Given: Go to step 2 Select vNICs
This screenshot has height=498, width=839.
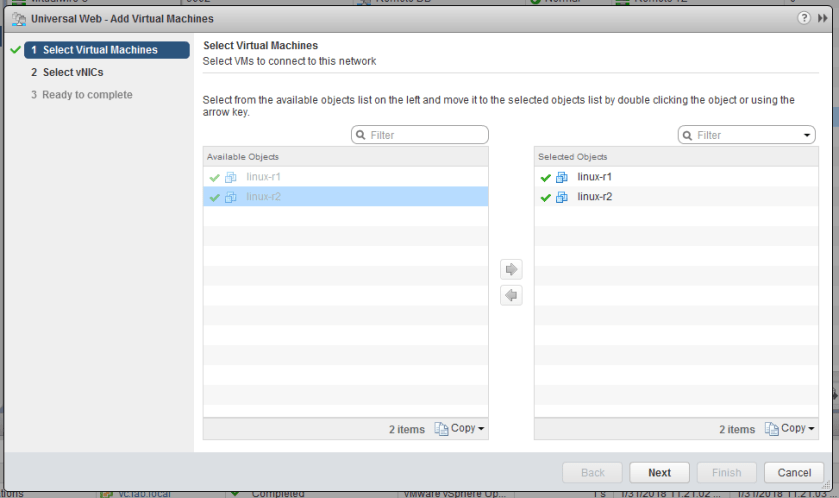Looking at the screenshot, I should click(x=73, y=72).
